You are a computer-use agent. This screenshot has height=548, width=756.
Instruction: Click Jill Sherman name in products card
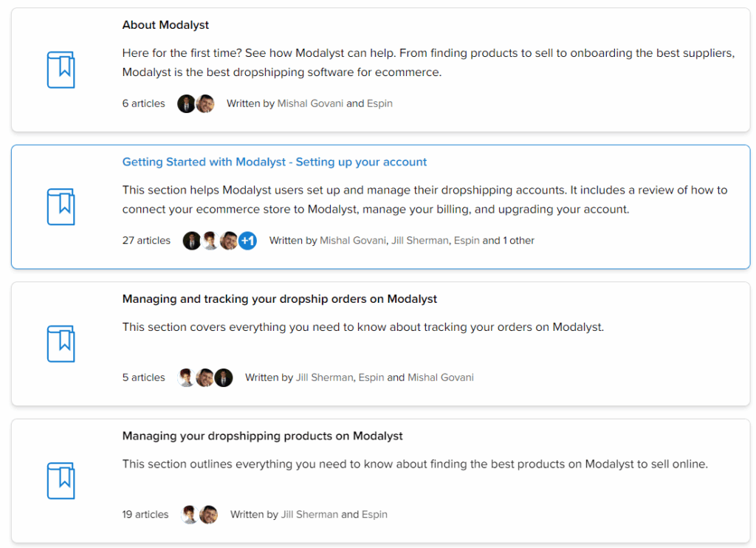tap(309, 514)
